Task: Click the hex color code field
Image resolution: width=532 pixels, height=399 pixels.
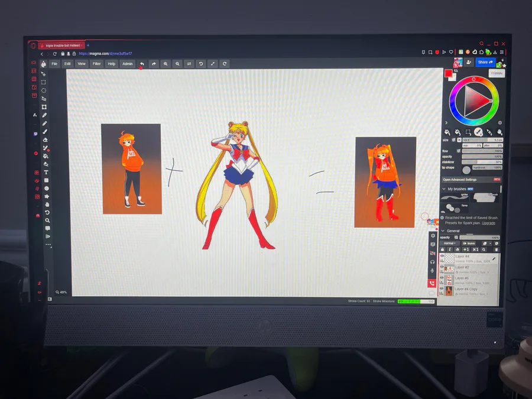Action: click(497, 73)
